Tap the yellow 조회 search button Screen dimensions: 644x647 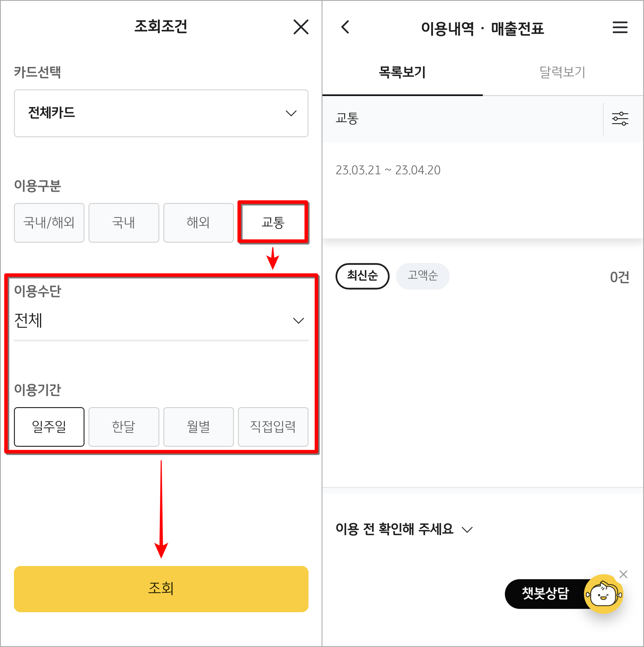[161, 589]
